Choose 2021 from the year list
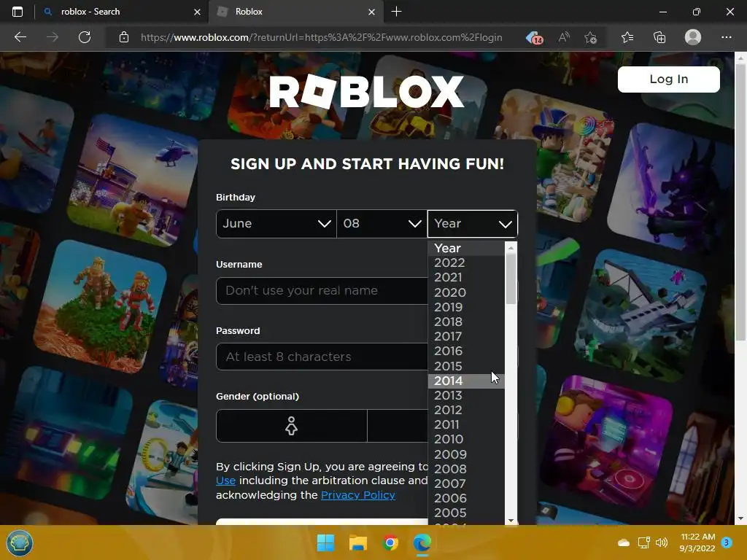The height and width of the screenshot is (560, 747). pos(466,277)
